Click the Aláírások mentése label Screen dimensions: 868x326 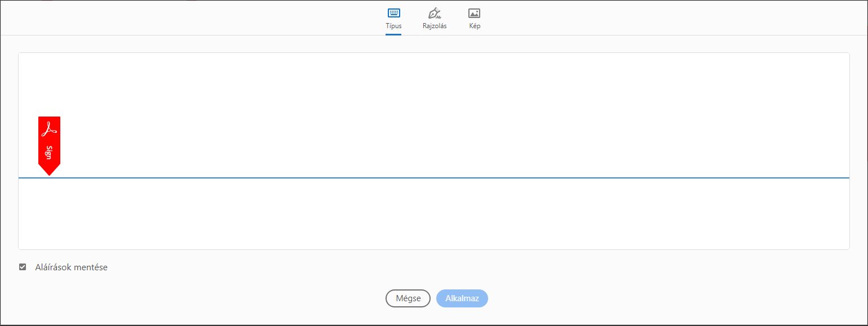tap(71, 267)
